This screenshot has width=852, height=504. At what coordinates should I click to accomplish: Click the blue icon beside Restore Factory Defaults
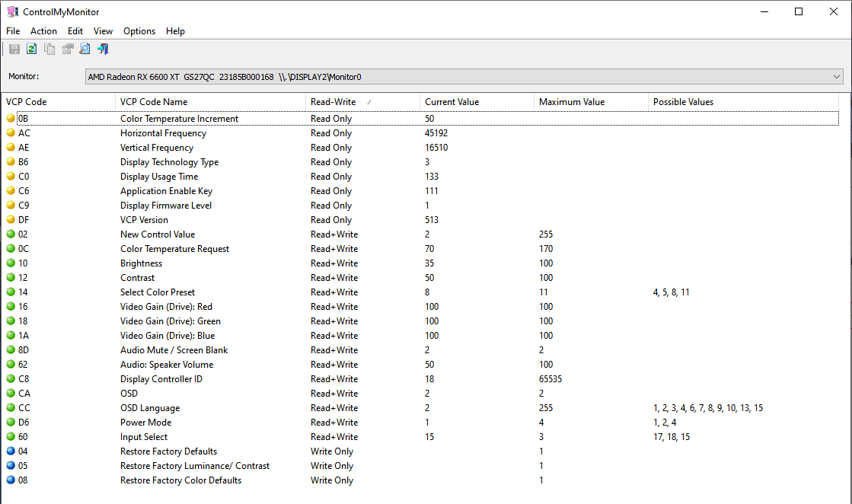tap(11, 451)
